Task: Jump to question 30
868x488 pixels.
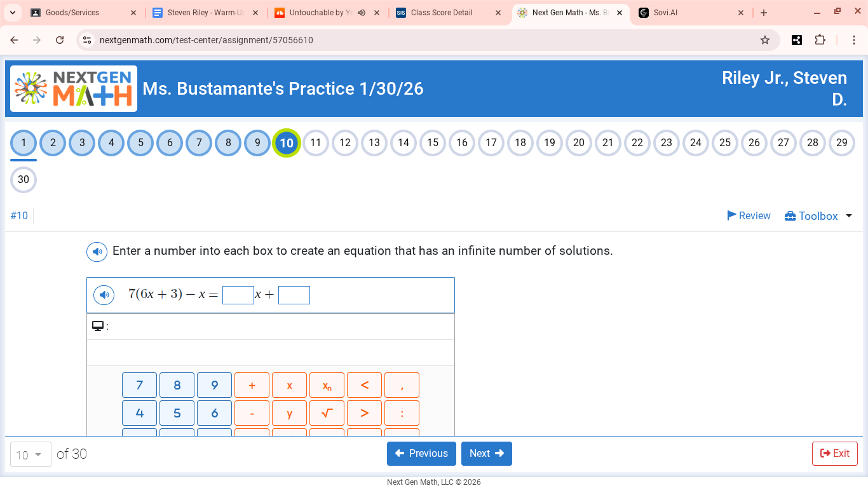Action: click(24, 180)
